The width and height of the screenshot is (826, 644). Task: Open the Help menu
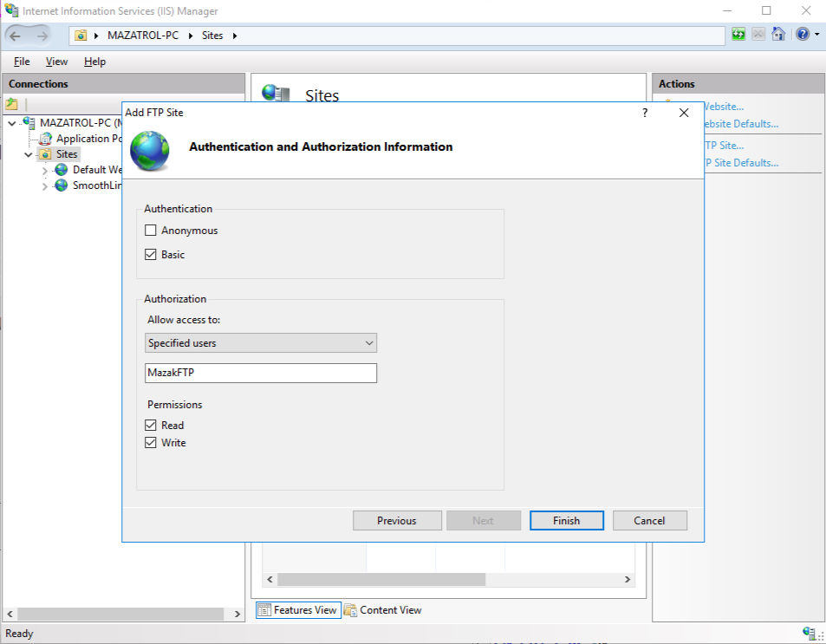[x=94, y=62]
